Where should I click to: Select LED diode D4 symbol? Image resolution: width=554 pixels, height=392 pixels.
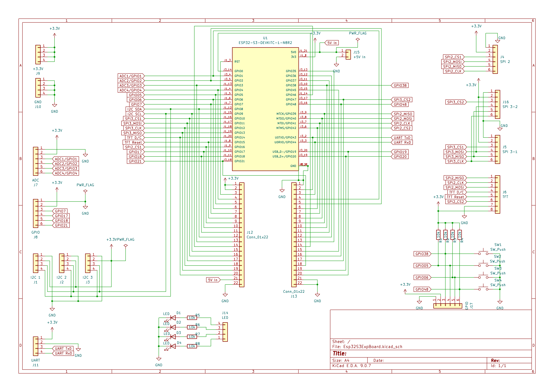(173, 346)
